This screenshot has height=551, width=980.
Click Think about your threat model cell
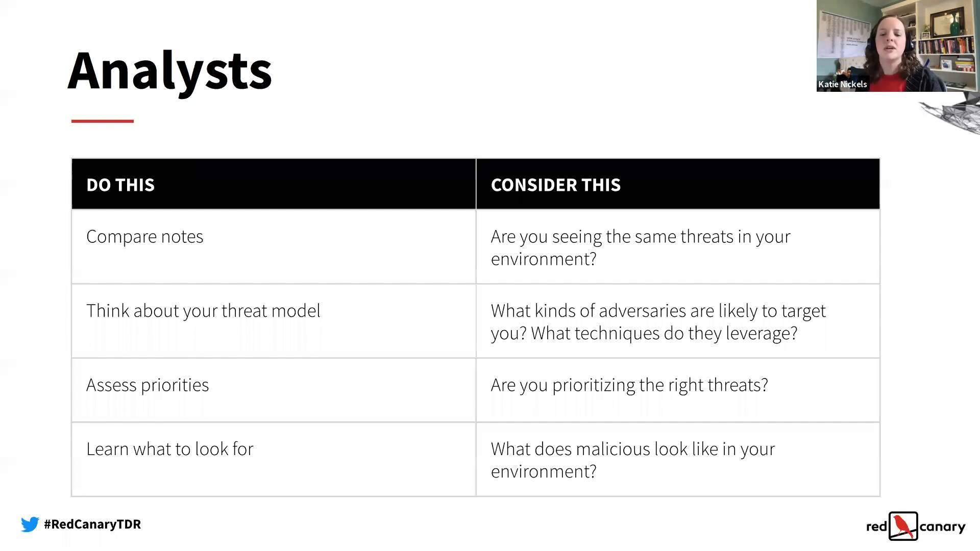coord(203,311)
